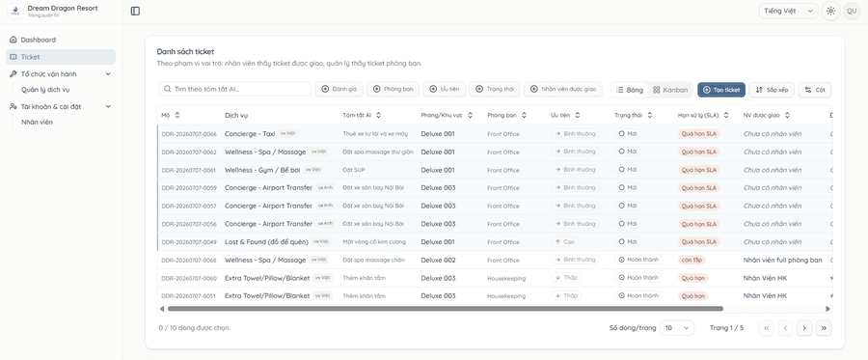Sort by Phòng/Khu vực column
Screen dimensions: 868x360
point(447,115)
